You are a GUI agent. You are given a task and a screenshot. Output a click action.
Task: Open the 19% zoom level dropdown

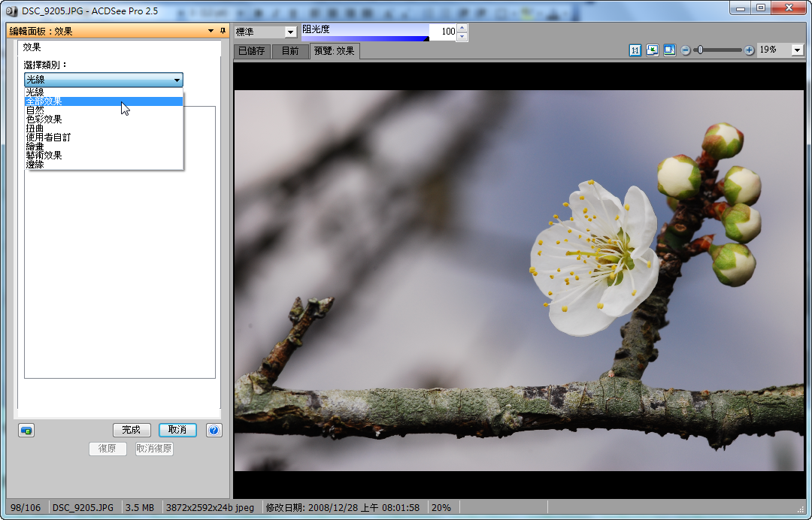pyautogui.click(x=797, y=50)
